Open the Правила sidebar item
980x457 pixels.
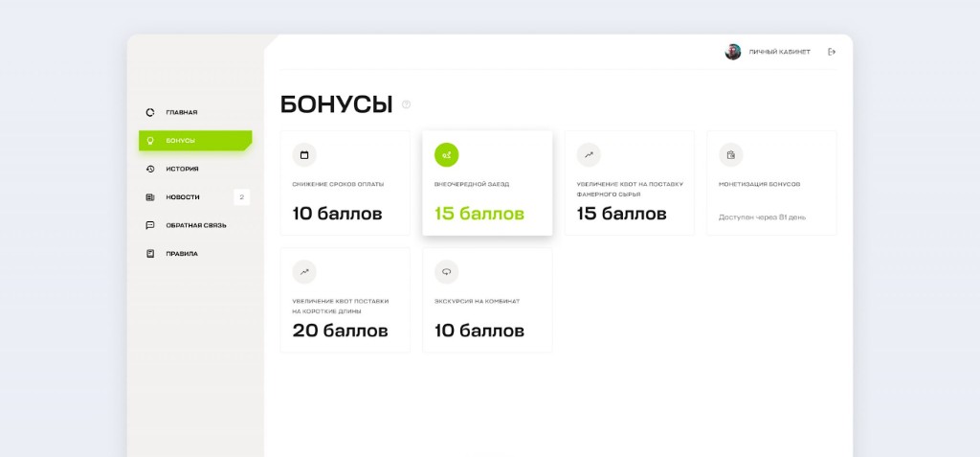pyautogui.click(x=181, y=254)
